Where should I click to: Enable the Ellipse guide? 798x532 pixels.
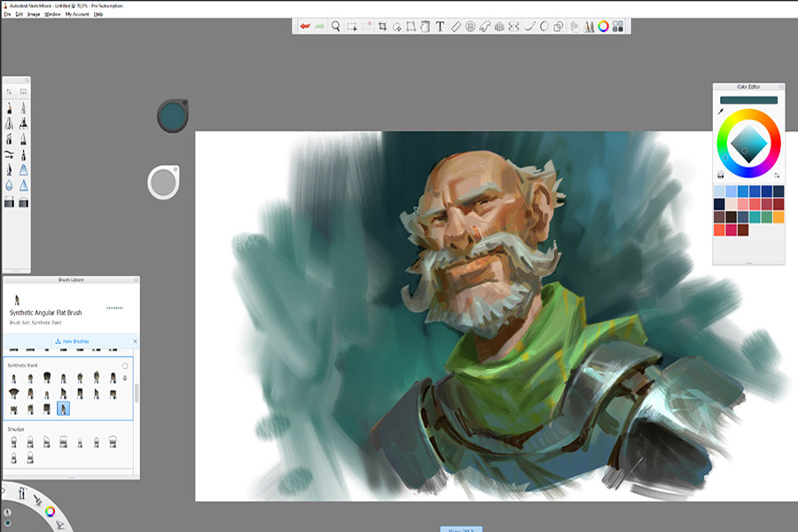(x=470, y=27)
